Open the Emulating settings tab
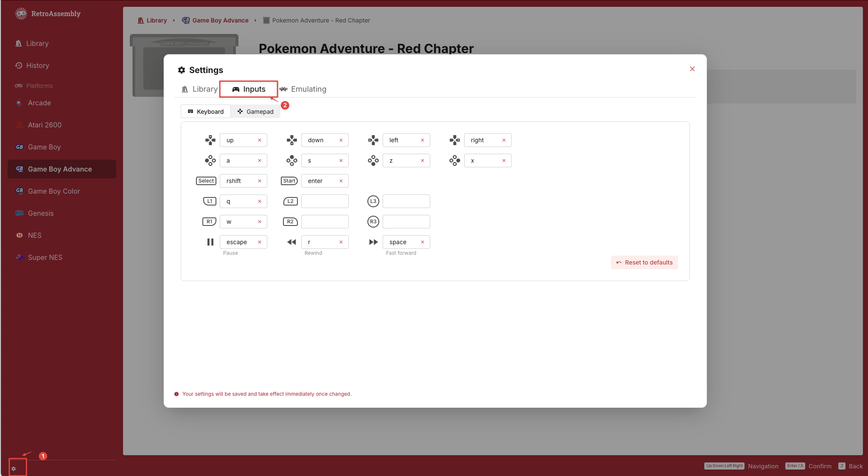The height and width of the screenshot is (476, 868). click(303, 89)
